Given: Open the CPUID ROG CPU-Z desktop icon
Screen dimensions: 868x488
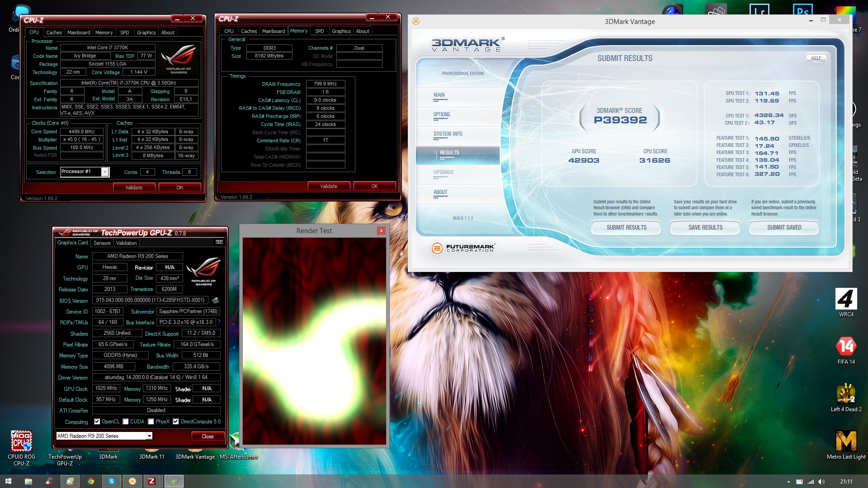Looking at the screenshot, I should point(21,448).
